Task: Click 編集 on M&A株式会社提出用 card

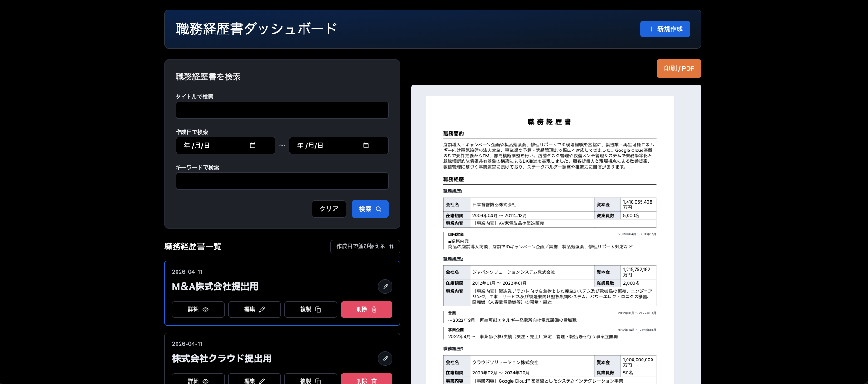Action: [255, 310]
